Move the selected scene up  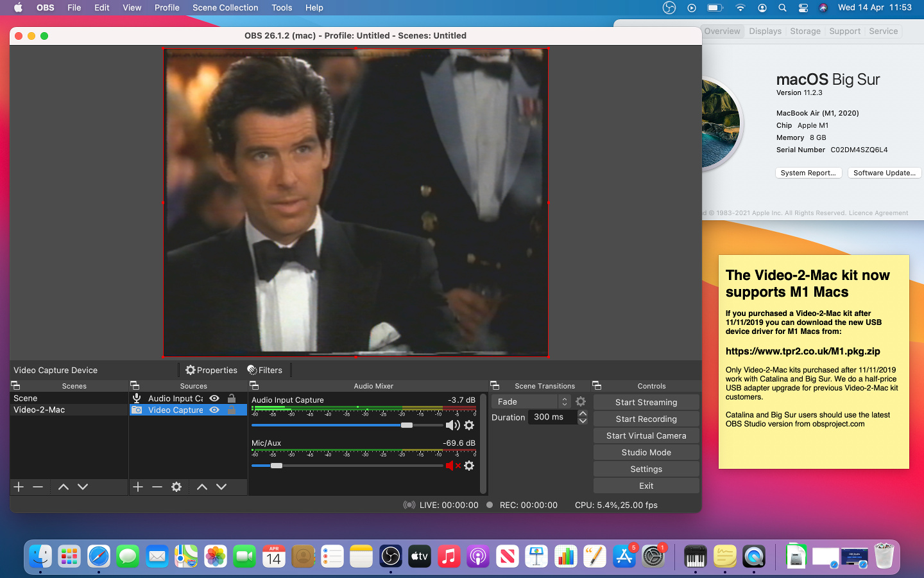[63, 487]
